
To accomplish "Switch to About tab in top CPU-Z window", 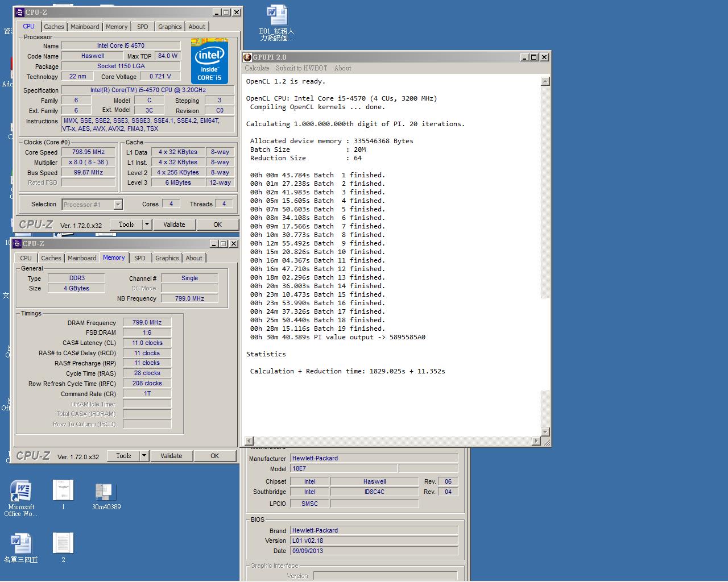I will tap(197, 27).
